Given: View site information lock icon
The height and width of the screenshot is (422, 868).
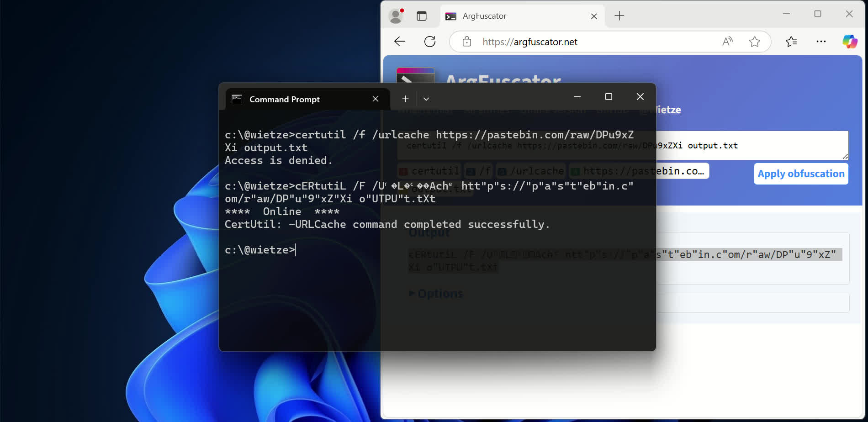Looking at the screenshot, I should pyautogui.click(x=467, y=42).
